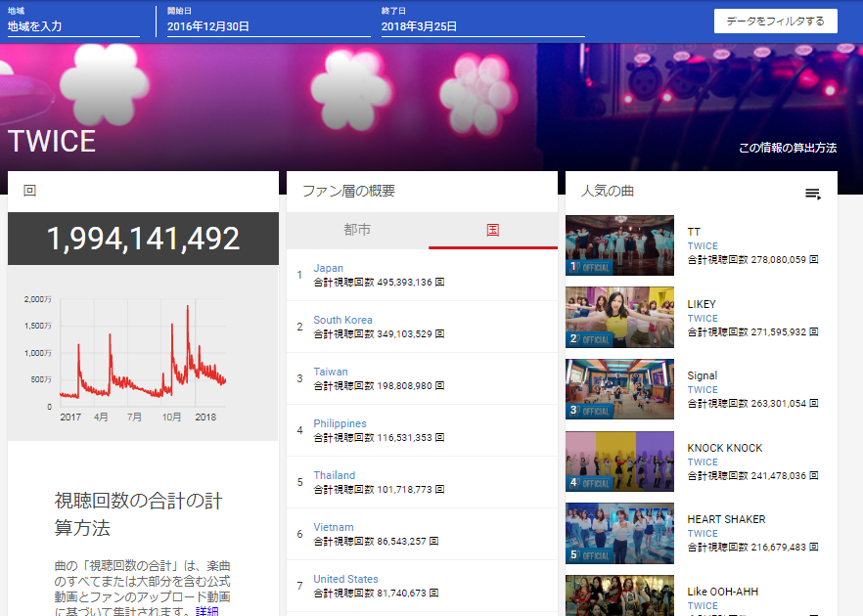863x616 pixels.
Task: Click the views line chart
Action: (x=143, y=353)
